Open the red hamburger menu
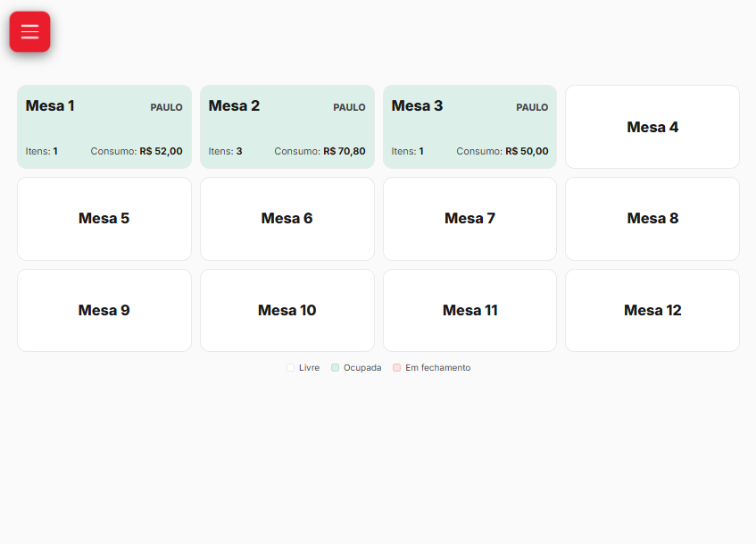Viewport: 756px width, 544px height. 29,32
